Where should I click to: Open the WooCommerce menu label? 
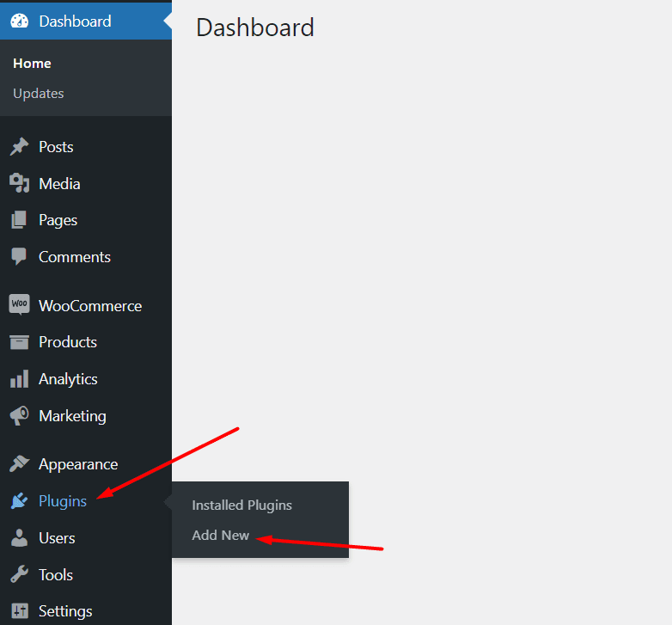pos(90,306)
